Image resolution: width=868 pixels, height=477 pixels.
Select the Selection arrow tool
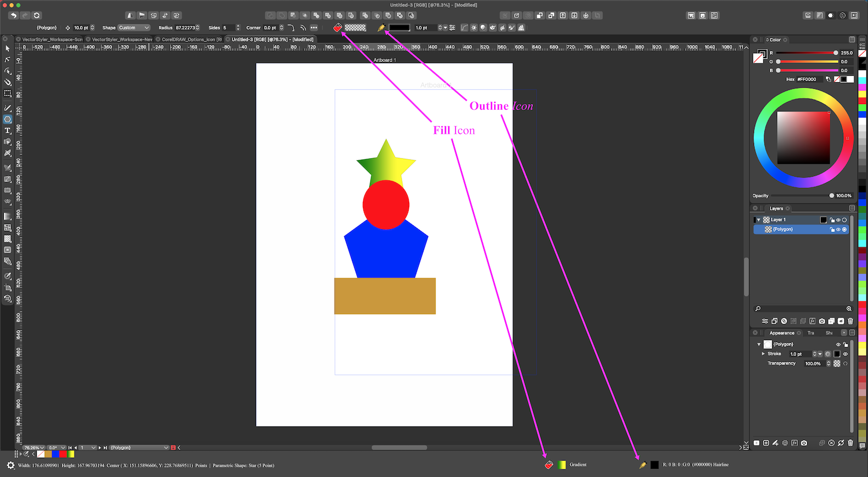coord(8,48)
